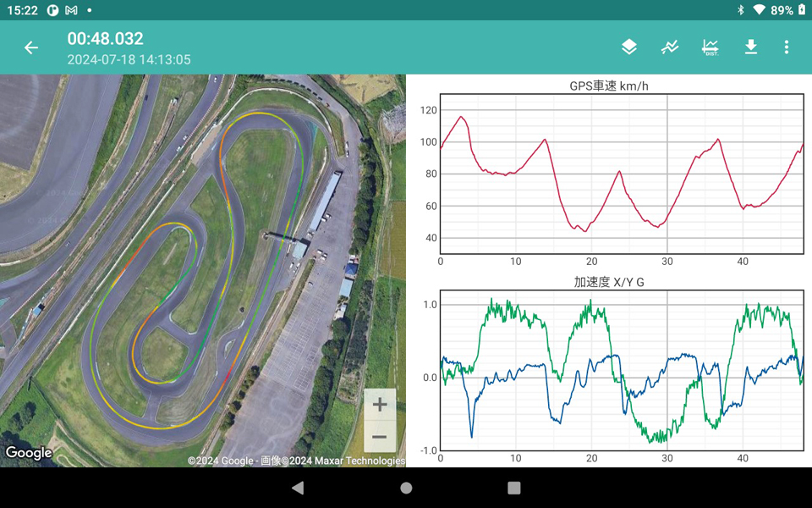Tap the speed peak near 3 seconds

461,117
